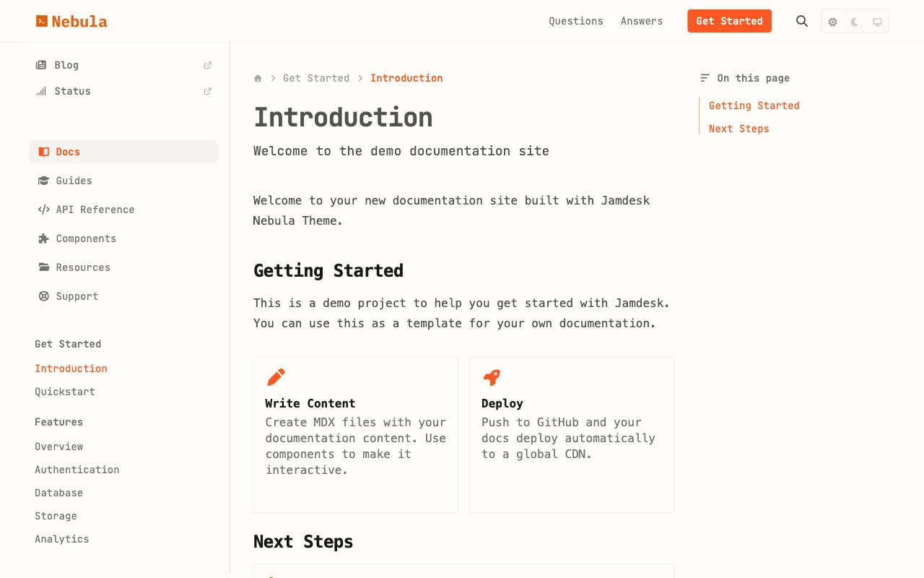The height and width of the screenshot is (578, 924).
Task: Switch to light theme sun icon
Action: click(x=832, y=22)
